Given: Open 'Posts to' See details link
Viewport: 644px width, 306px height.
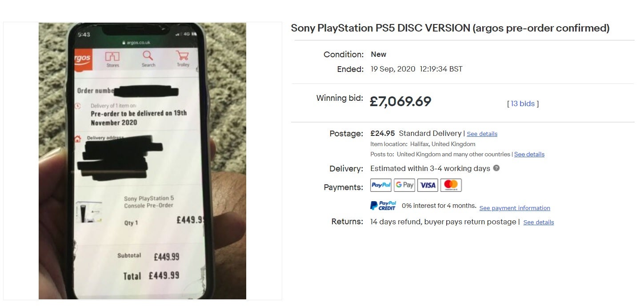Looking at the screenshot, I should tap(529, 154).
